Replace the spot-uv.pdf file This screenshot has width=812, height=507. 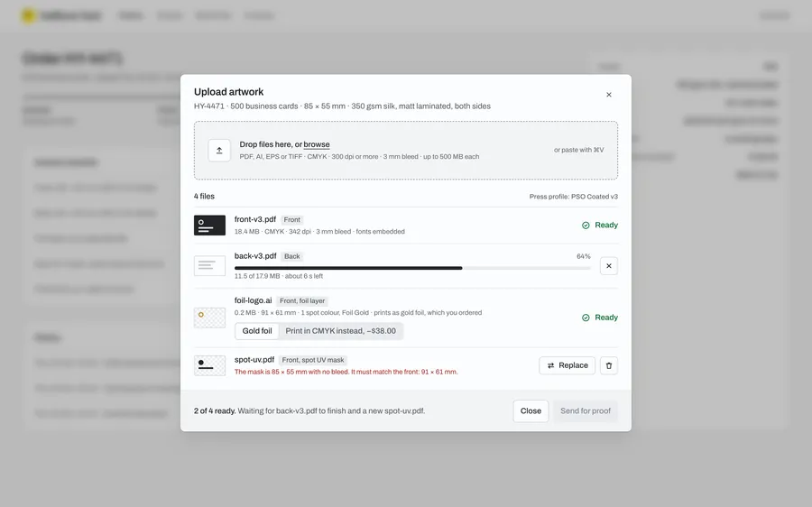pyautogui.click(x=567, y=365)
